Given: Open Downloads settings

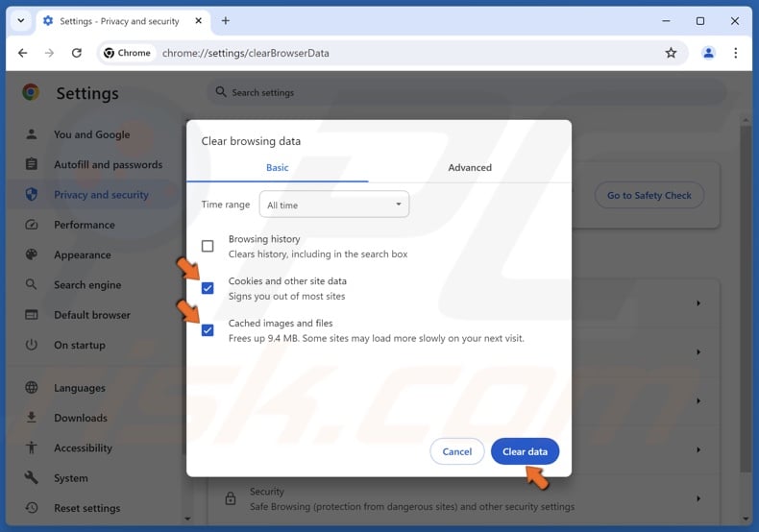Looking at the screenshot, I should click(81, 418).
